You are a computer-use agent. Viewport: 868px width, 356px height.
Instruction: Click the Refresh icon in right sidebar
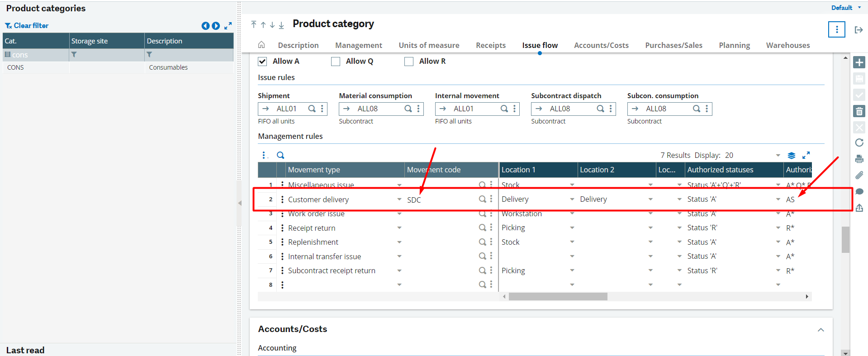[x=859, y=143]
